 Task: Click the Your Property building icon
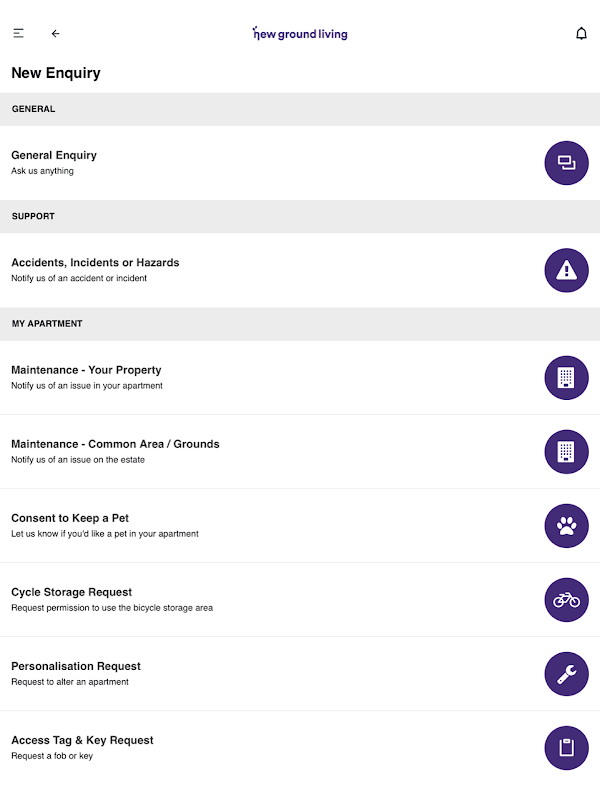pyautogui.click(x=566, y=377)
